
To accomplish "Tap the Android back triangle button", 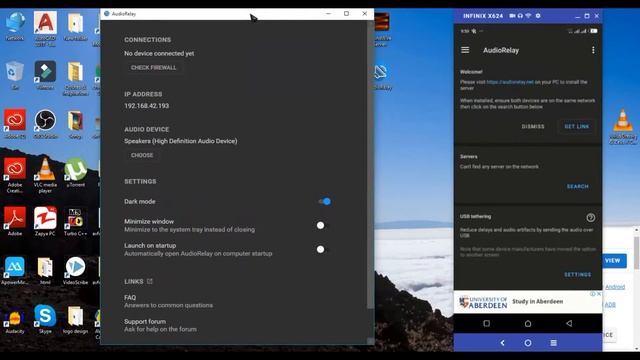I will coord(569,323).
